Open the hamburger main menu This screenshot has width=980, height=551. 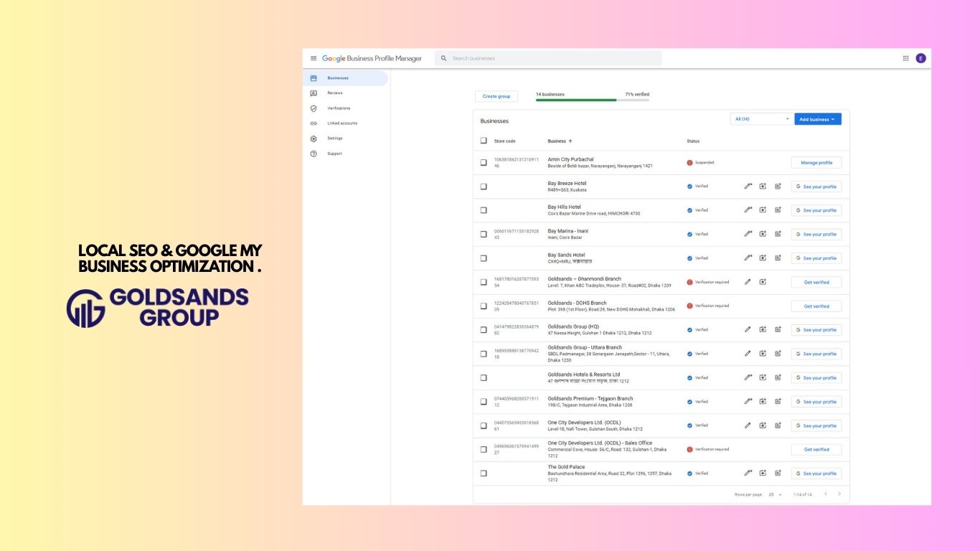[314, 58]
